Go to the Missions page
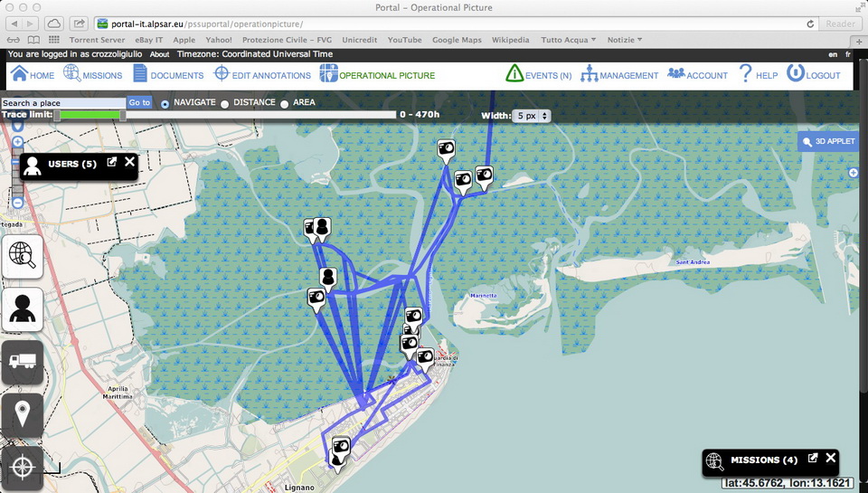This screenshot has width=868, height=493. 92,75
